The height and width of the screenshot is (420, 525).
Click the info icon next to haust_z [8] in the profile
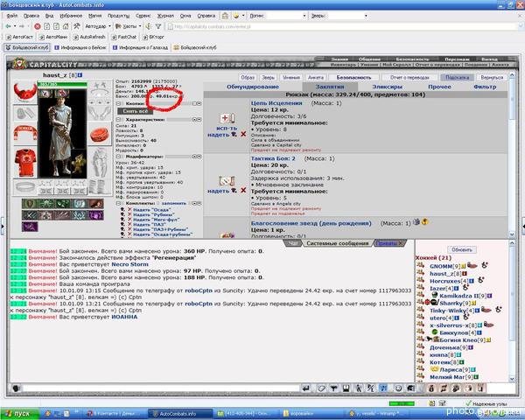tap(80, 75)
